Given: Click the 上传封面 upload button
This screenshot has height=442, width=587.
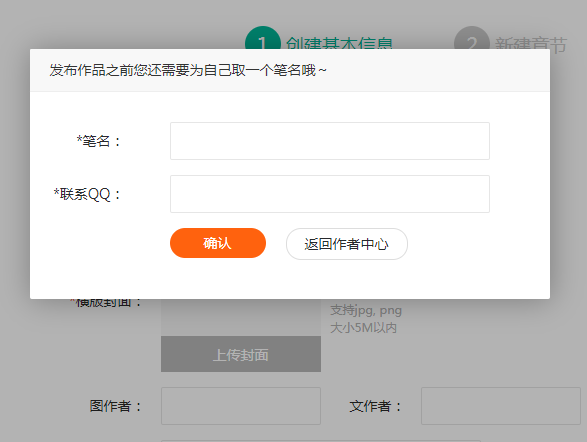Looking at the screenshot, I should tap(241, 354).
